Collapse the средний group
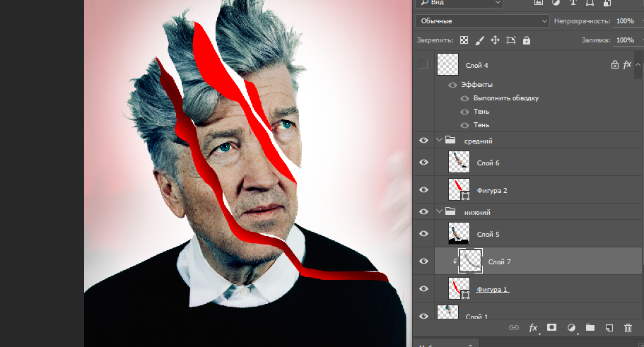The width and height of the screenshot is (644, 347). click(x=439, y=140)
